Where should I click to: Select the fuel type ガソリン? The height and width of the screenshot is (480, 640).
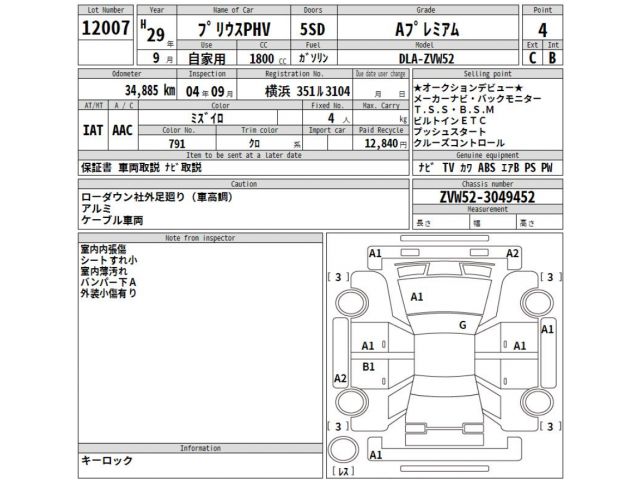tap(313, 58)
